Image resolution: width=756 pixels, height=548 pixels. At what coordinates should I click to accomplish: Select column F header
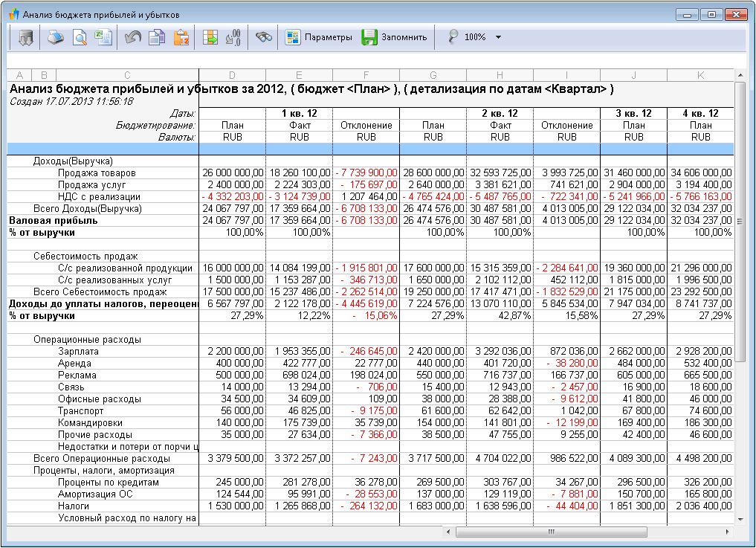(366, 75)
